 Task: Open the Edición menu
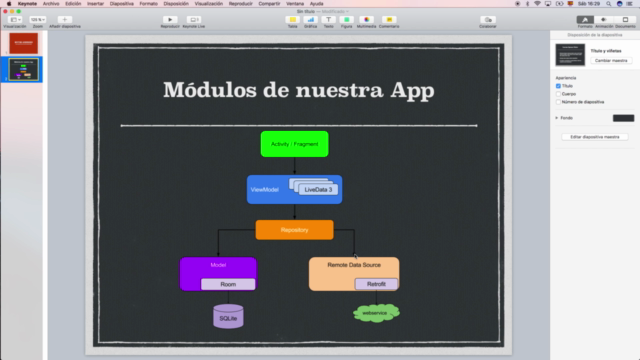point(73,4)
